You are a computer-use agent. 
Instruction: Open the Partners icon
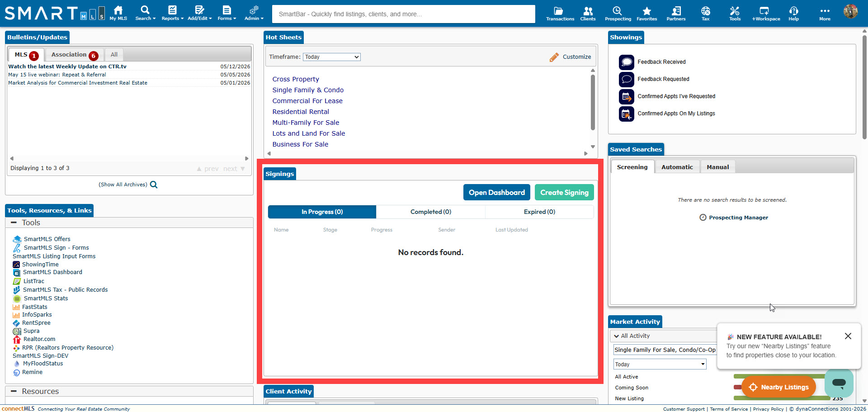tap(676, 13)
